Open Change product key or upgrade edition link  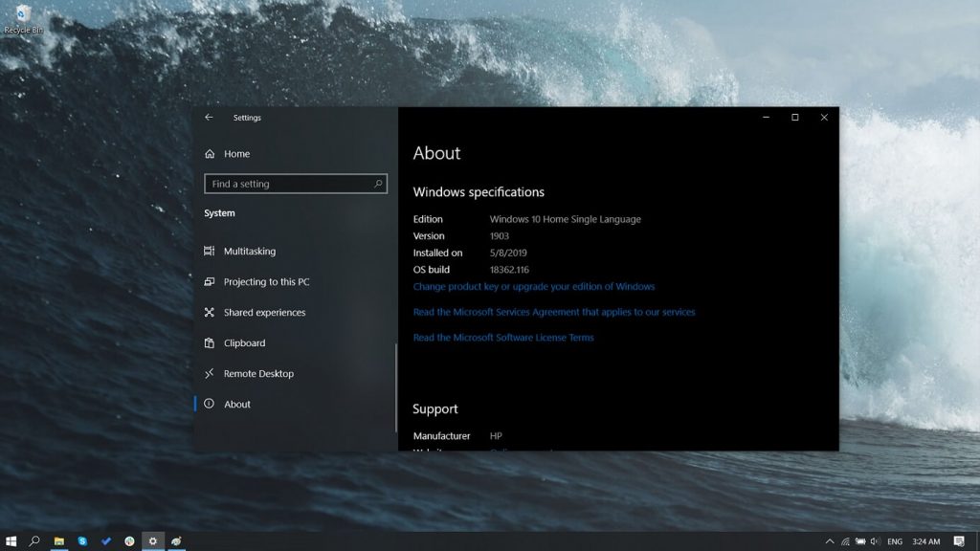pyautogui.click(x=534, y=287)
